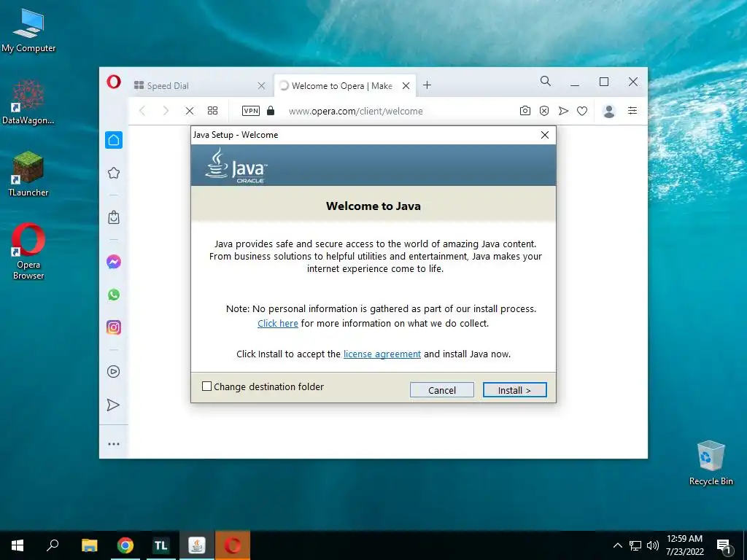Close the Welcome to Opera tab
This screenshot has height=560, width=747.
coord(406,86)
